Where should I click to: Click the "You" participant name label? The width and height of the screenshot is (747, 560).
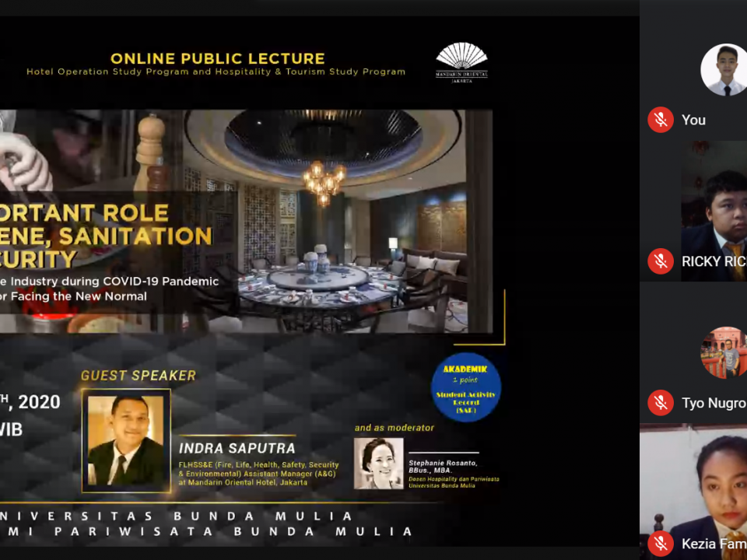693,120
